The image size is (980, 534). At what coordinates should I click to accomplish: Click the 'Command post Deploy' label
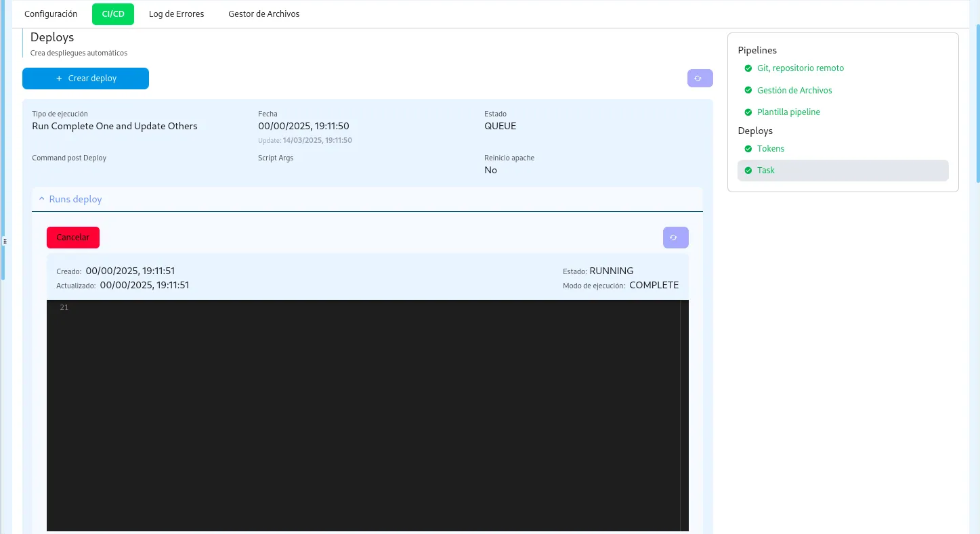click(x=69, y=158)
